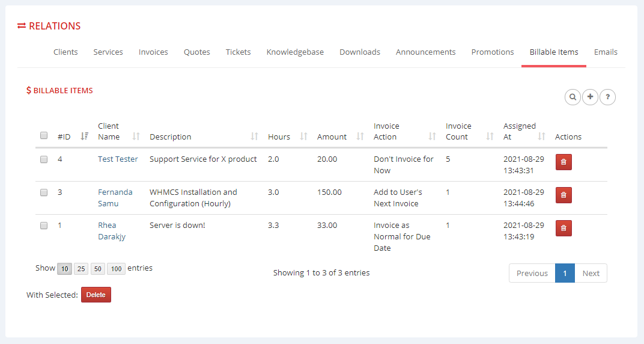This screenshot has width=644, height=344.
Task: Toggle the select-all header checkbox
Action: click(44, 136)
